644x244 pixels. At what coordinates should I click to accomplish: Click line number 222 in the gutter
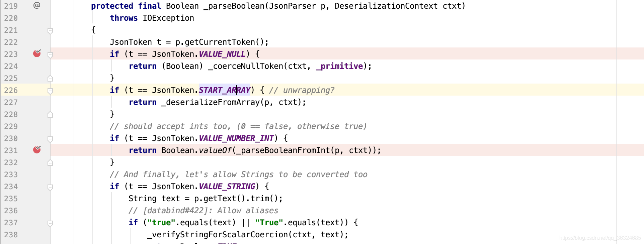11,42
